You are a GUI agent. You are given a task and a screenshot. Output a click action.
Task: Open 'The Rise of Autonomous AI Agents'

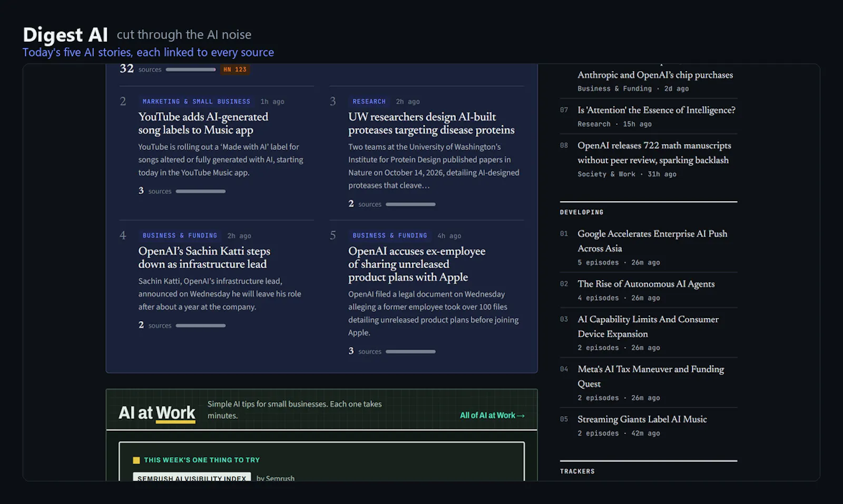click(646, 284)
